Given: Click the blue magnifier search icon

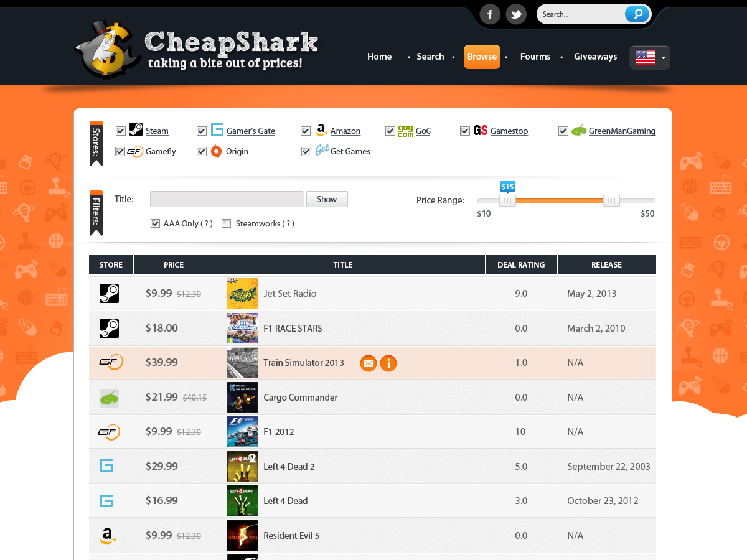Looking at the screenshot, I should (x=637, y=14).
